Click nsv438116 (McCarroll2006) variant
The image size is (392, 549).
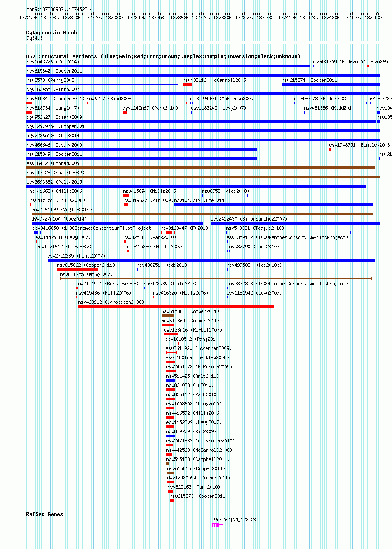coord(215,80)
